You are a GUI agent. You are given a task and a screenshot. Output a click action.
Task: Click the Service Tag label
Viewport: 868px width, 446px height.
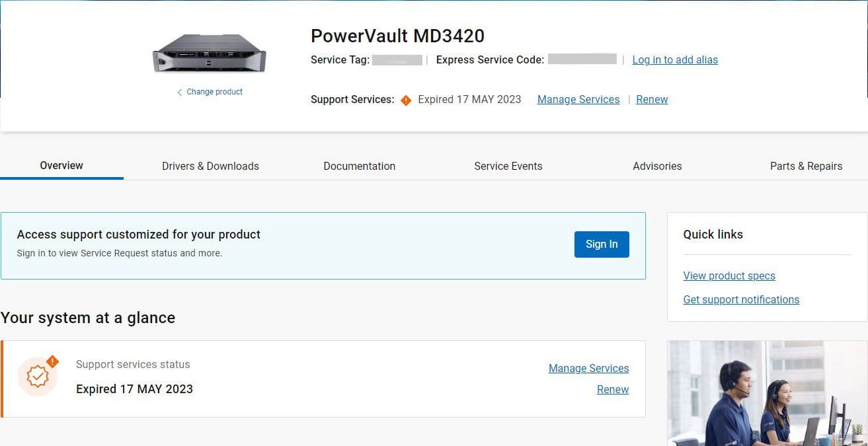click(x=340, y=59)
